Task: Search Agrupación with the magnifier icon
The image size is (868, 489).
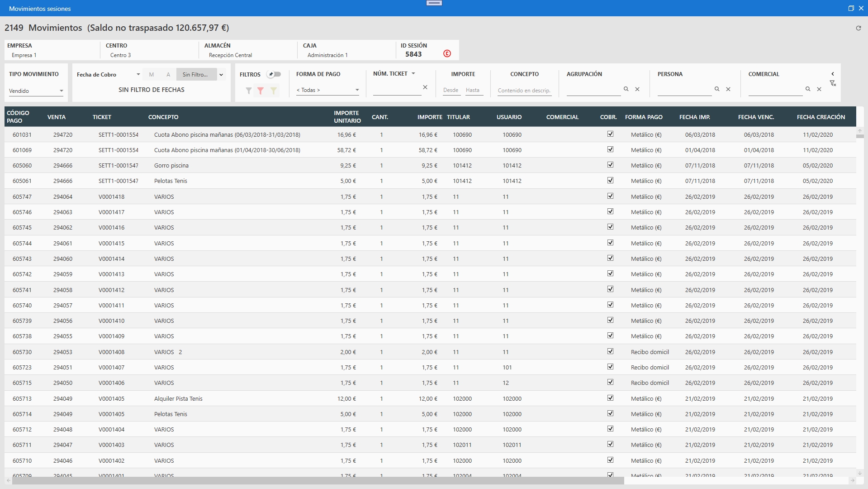Action: click(626, 89)
